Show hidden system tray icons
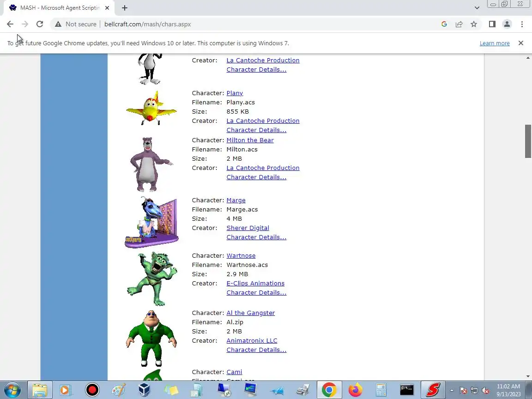Viewport: 532px width, 399px height. click(x=452, y=390)
